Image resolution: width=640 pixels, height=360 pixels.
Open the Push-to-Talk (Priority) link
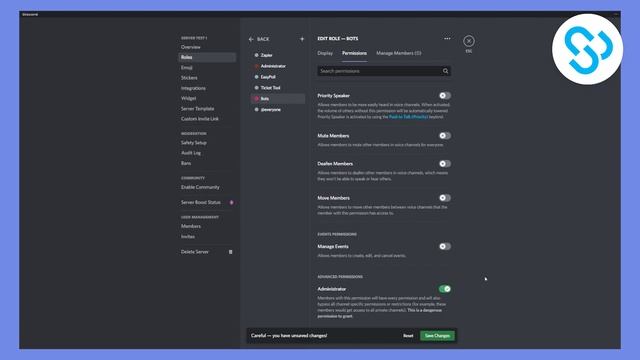click(x=408, y=117)
